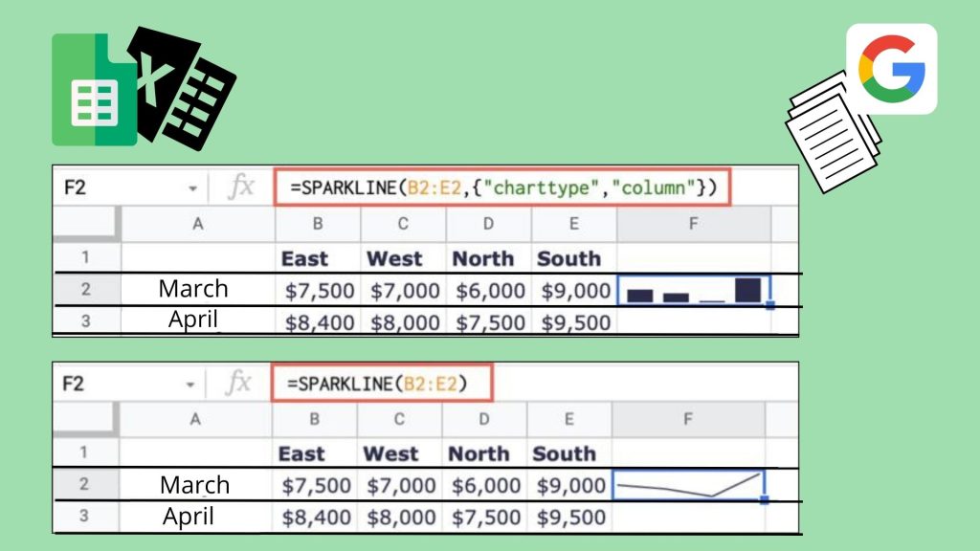
Task: Click the April cell in top spreadsheet
Action: pyautogui.click(x=198, y=320)
